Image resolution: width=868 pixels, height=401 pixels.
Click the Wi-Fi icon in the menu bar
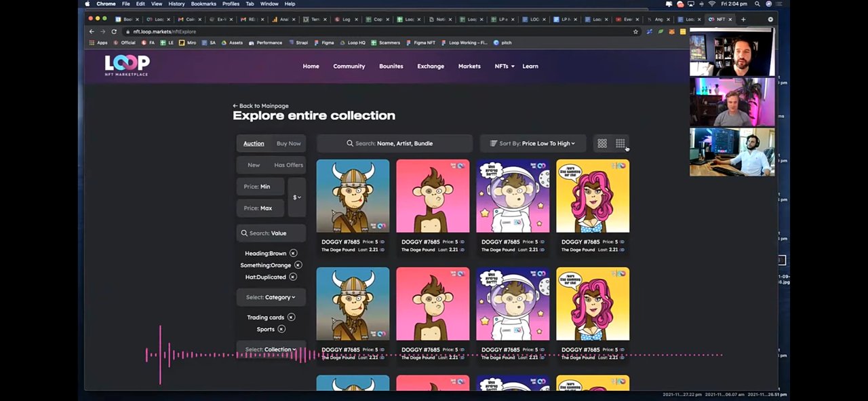711,3
